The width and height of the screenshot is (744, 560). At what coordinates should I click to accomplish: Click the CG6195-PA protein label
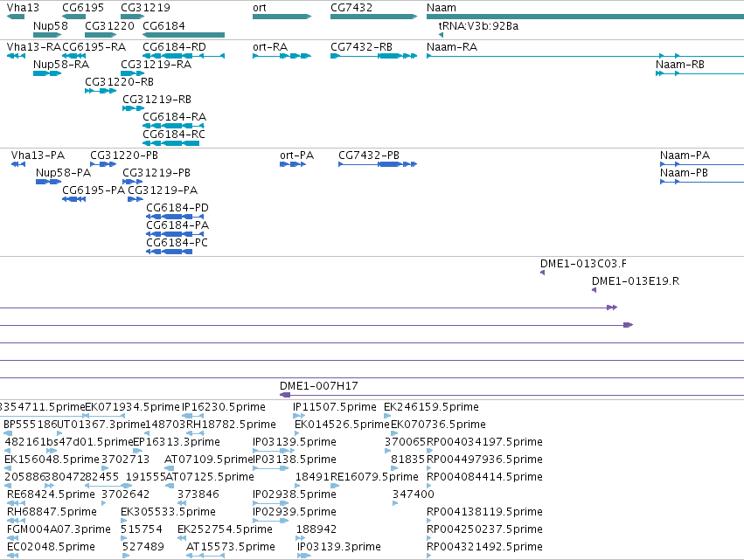pyautogui.click(x=94, y=190)
